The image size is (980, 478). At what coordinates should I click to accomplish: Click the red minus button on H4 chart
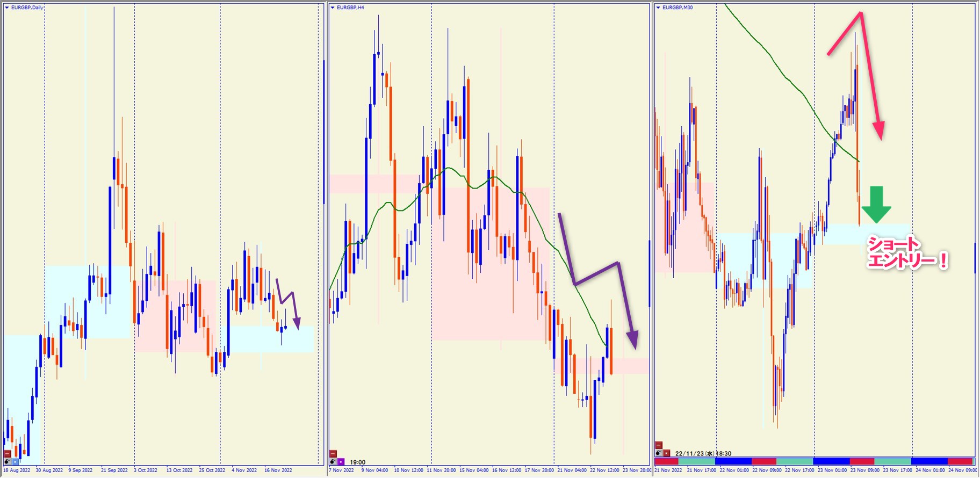coord(333,454)
